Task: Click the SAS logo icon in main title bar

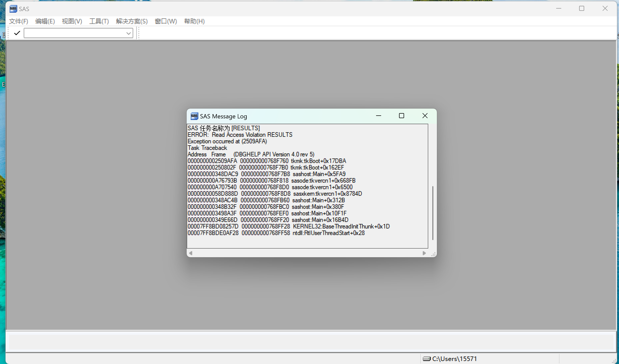Action: (x=13, y=9)
